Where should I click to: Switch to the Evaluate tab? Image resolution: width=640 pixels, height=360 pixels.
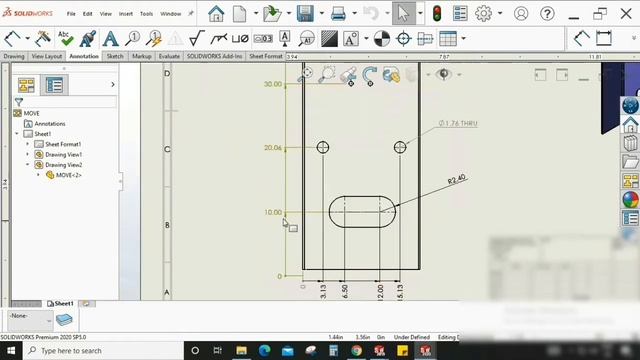coord(169,56)
